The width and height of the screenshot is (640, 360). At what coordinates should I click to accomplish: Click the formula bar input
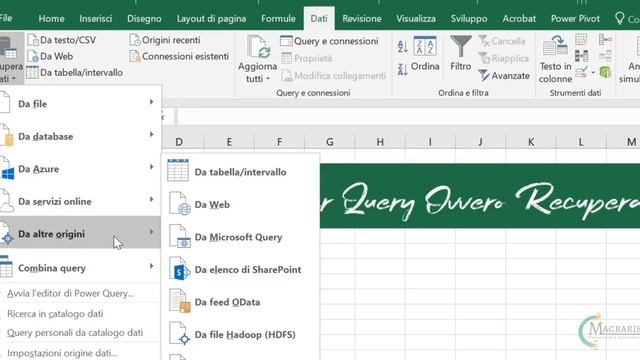tap(408, 117)
